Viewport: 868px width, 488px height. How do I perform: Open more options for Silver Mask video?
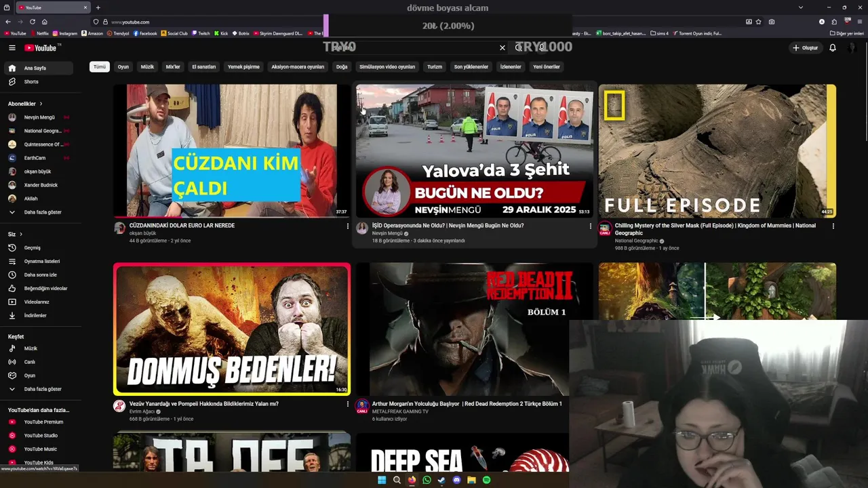[x=833, y=226]
